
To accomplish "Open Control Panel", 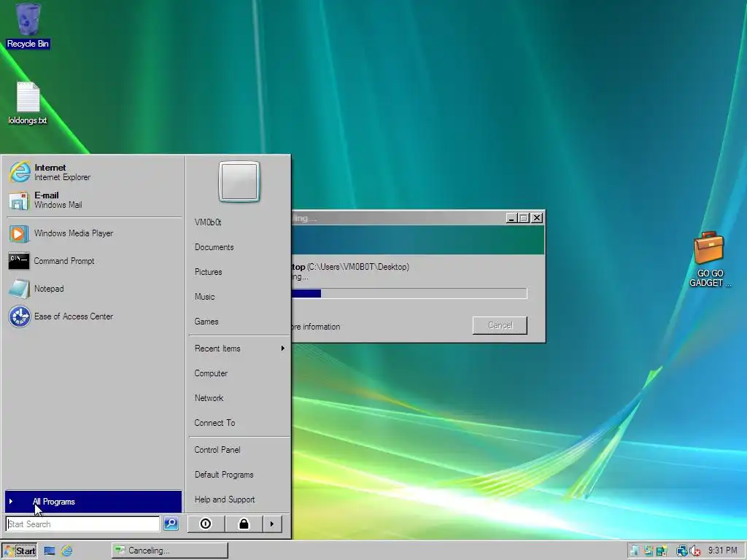I will click(239, 450).
